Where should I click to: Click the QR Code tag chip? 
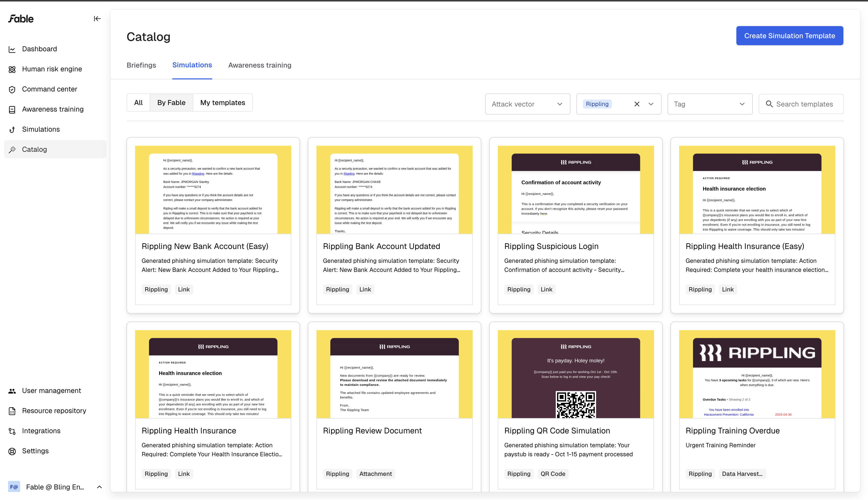pyautogui.click(x=553, y=474)
